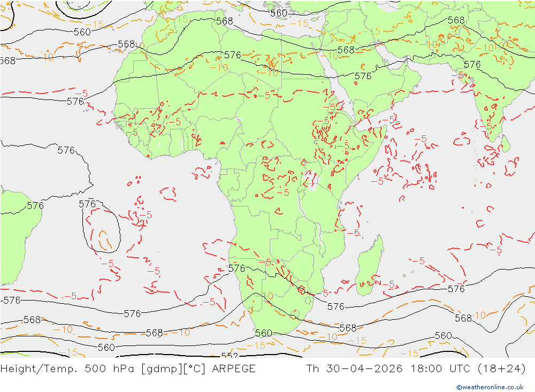Image resolution: width=535 pixels, height=392 pixels.
Task: Click the weatheronline.co.uk copyright link
Action: coord(490,387)
